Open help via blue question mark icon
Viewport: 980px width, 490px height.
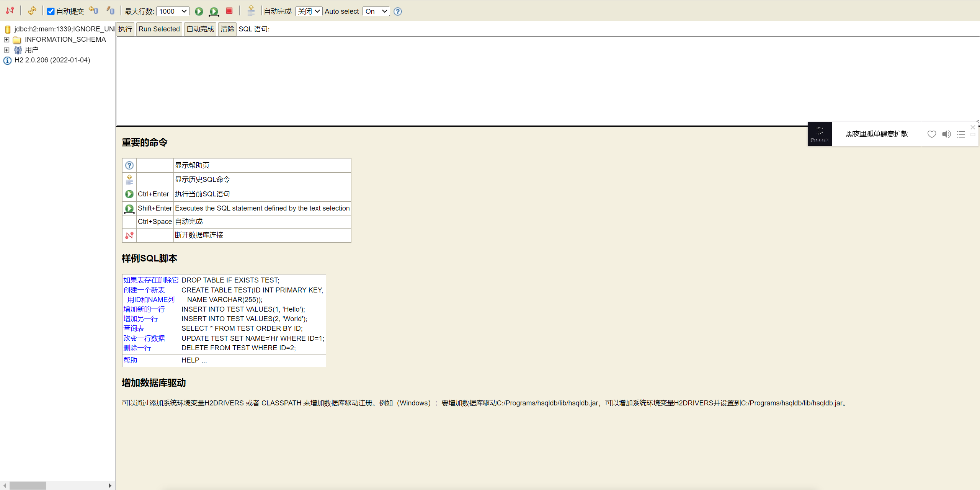tap(398, 11)
